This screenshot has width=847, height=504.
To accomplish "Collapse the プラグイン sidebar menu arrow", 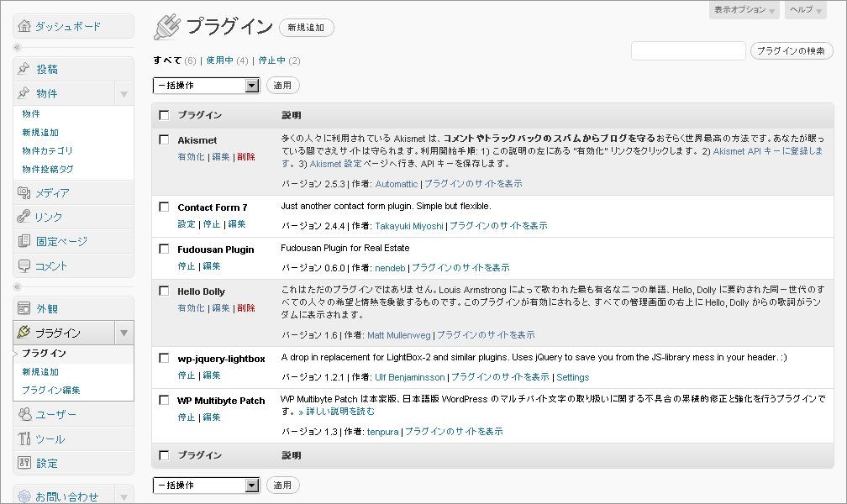I will 124,333.
